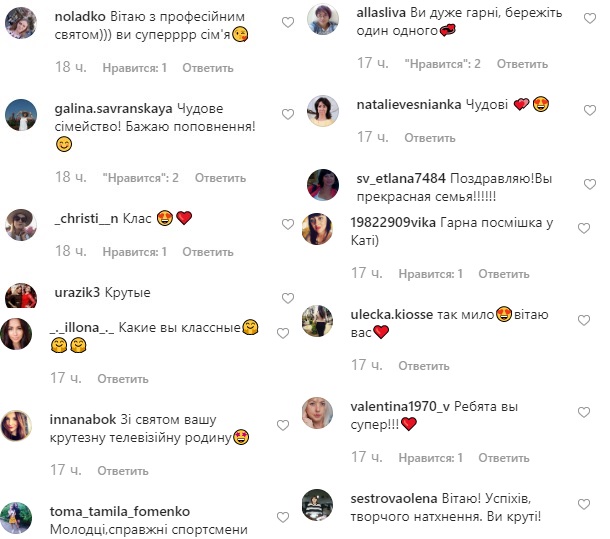
Task: Open toma_tamila_fomenko's profile from username
Action: (x=120, y=511)
